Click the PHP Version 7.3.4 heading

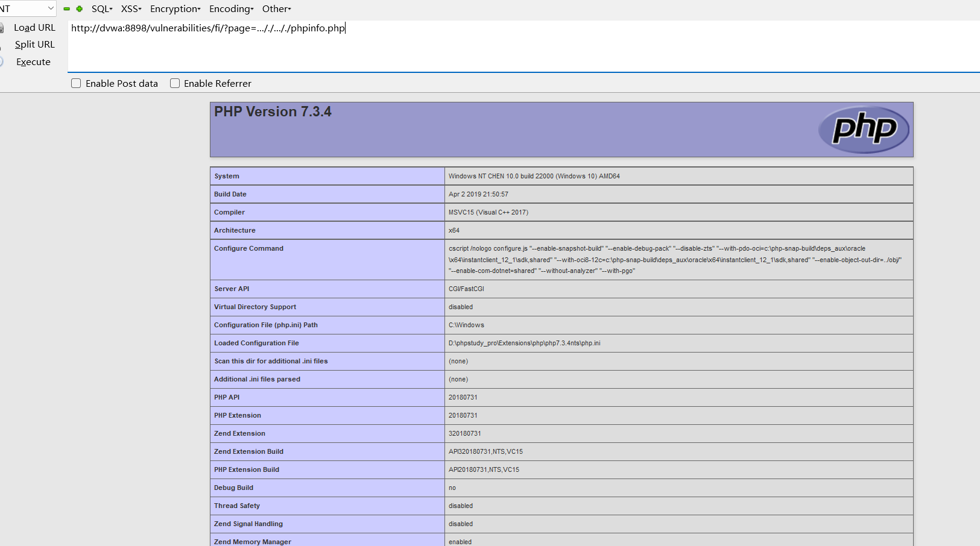(273, 111)
